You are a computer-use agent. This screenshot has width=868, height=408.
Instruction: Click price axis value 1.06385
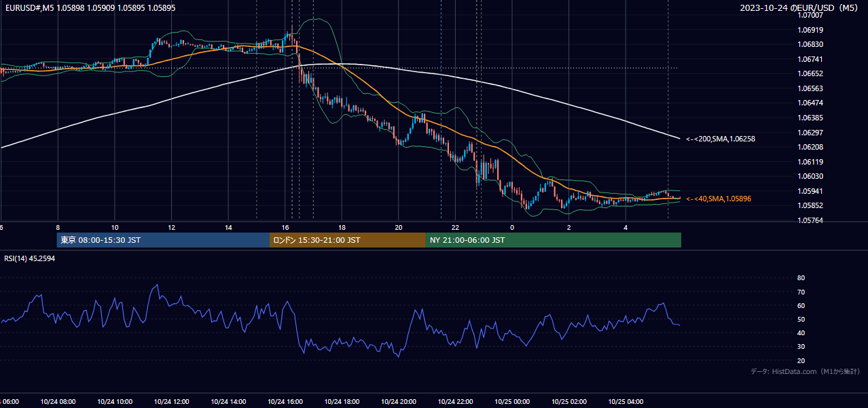811,118
